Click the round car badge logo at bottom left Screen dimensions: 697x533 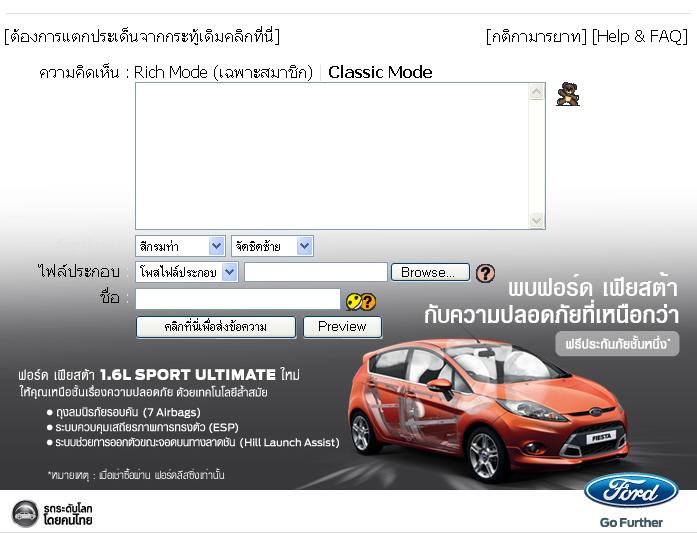(x=25, y=514)
